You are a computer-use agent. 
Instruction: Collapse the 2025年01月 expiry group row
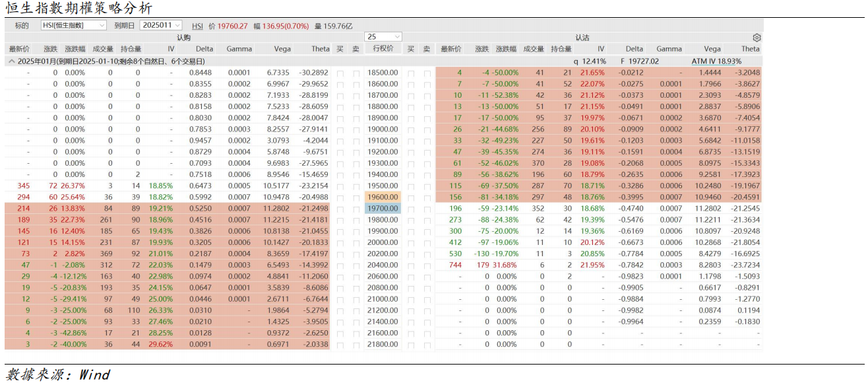point(11,61)
